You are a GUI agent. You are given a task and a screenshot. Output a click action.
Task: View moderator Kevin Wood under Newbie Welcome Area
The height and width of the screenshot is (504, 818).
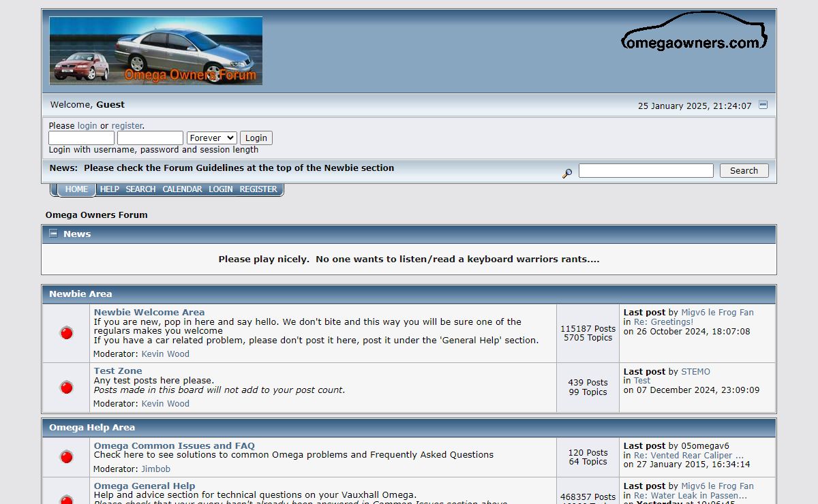pos(166,354)
